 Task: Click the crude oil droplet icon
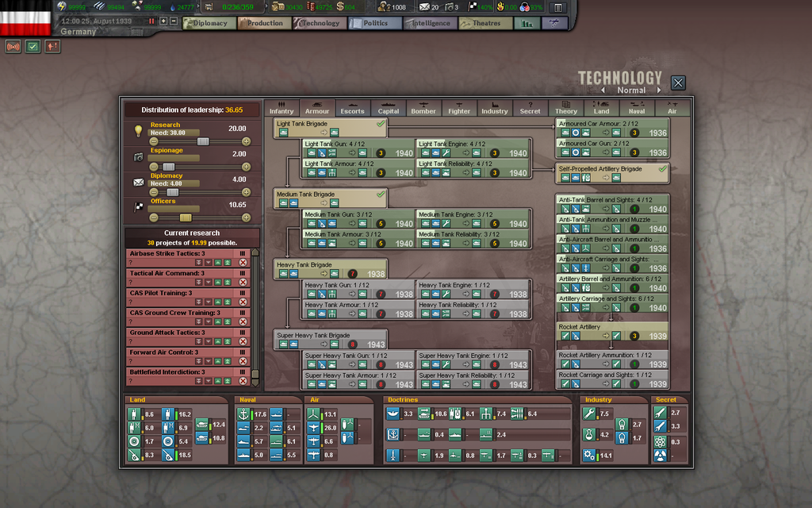click(172, 7)
